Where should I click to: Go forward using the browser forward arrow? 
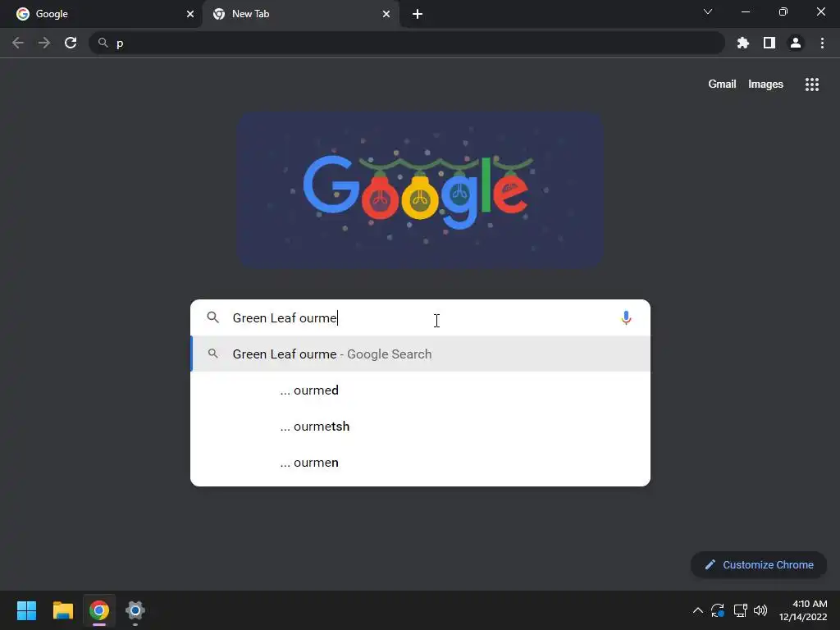[x=44, y=43]
